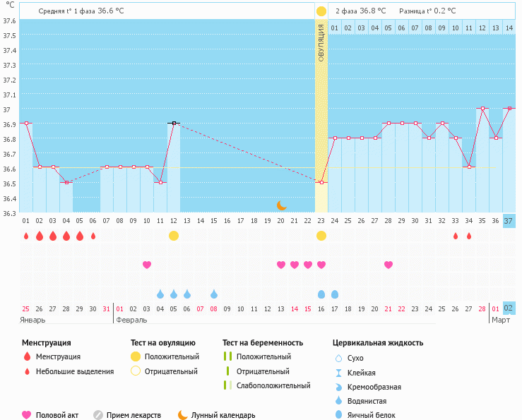
Task: Click the yellow ovulation circle in the header
Action: (321, 11)
